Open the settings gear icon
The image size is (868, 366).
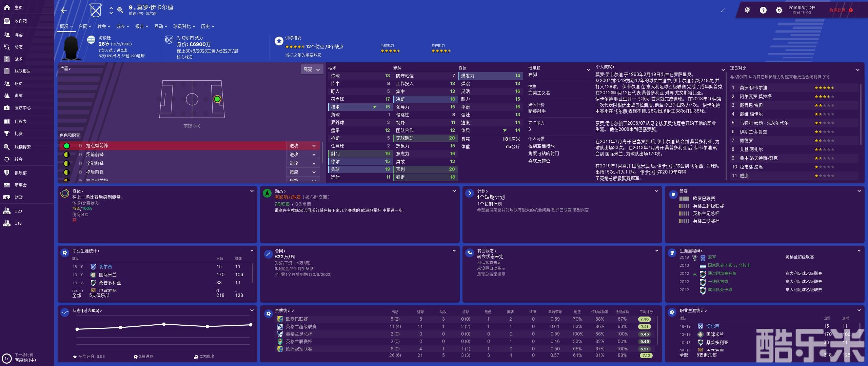[x=779, y=10]
